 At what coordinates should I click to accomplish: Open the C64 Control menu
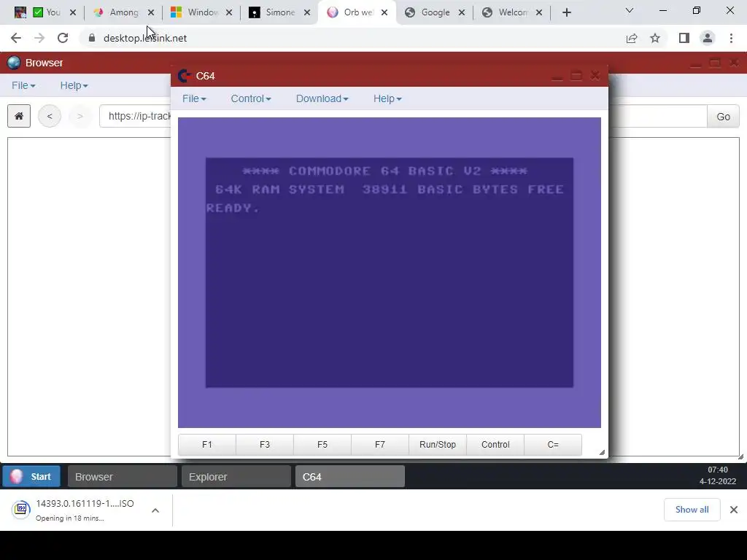click(x=251, y=98)
